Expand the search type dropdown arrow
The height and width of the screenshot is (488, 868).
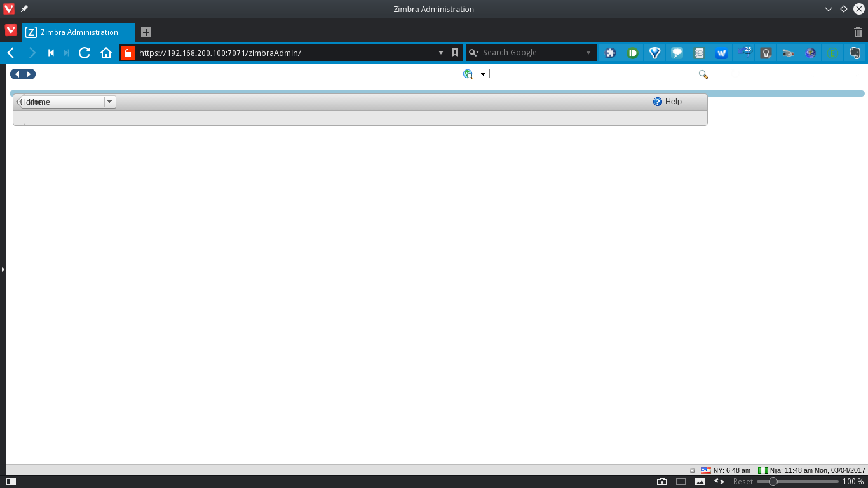click(x=483, y=74)
